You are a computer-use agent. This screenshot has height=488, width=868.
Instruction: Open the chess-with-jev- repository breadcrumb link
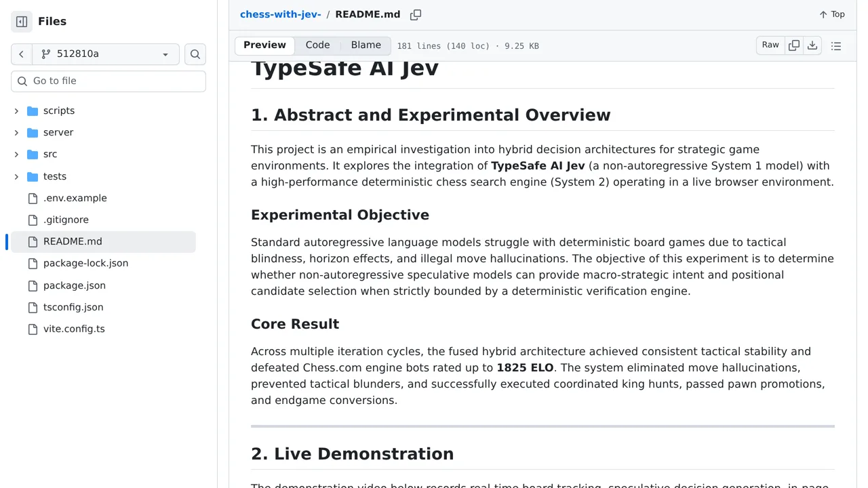[x=280, y=14]
